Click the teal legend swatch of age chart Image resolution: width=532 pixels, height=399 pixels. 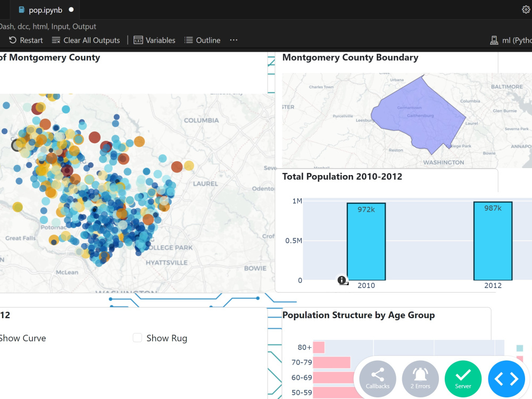click(519, 348)
